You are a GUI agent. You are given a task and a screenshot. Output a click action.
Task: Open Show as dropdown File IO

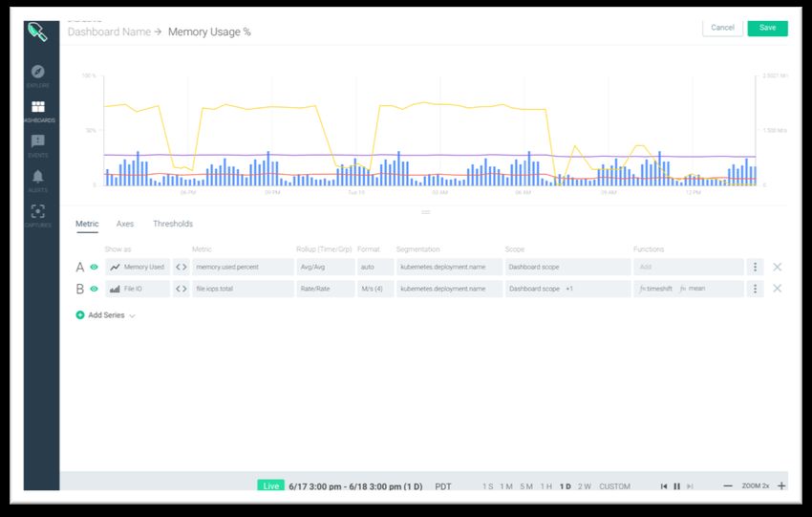pos(138,289)
